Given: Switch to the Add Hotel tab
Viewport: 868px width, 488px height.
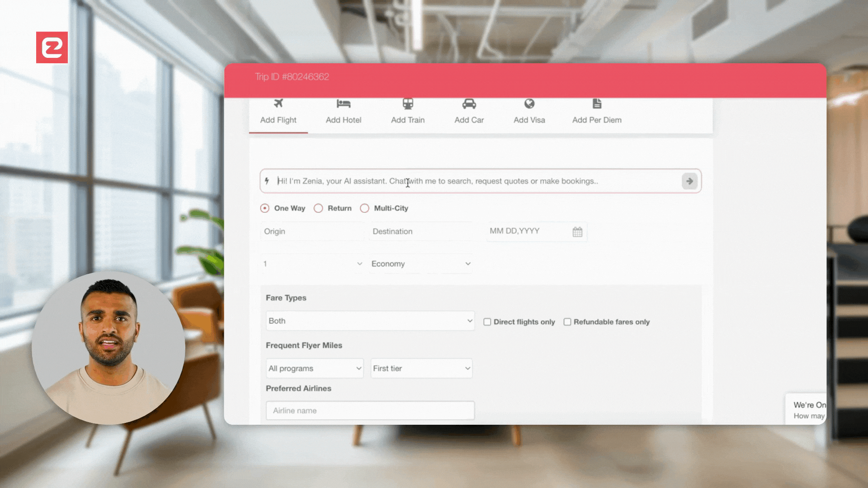Looking at the screenshot, I should pos(344,111).
